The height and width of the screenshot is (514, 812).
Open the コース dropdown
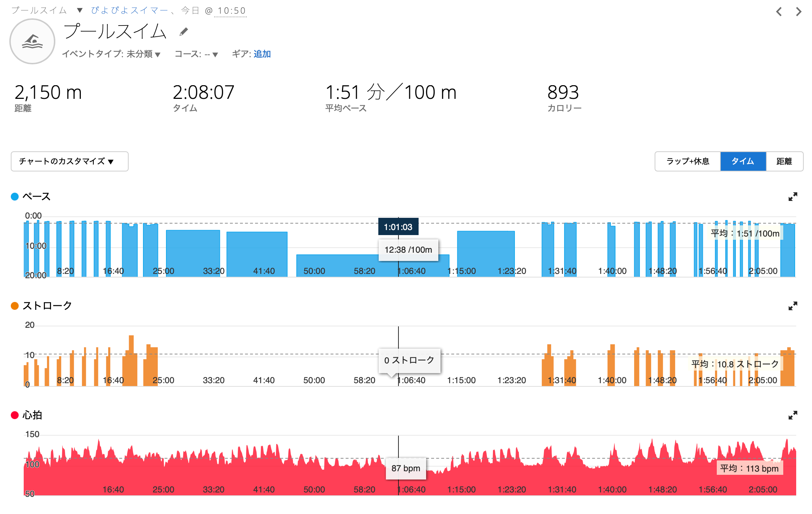coord(196,54)
